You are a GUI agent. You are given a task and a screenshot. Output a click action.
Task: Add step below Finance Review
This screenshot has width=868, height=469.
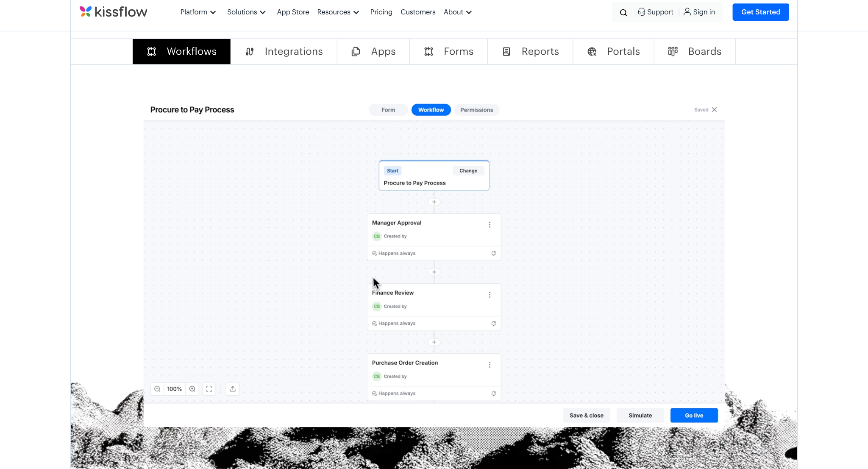(x=434, y=342)
